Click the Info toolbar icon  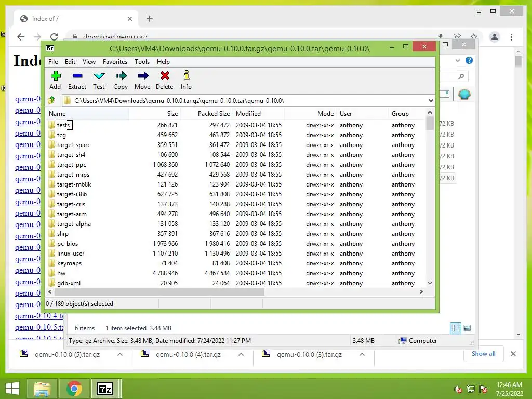pyautogui.click(x=187, y=75)
